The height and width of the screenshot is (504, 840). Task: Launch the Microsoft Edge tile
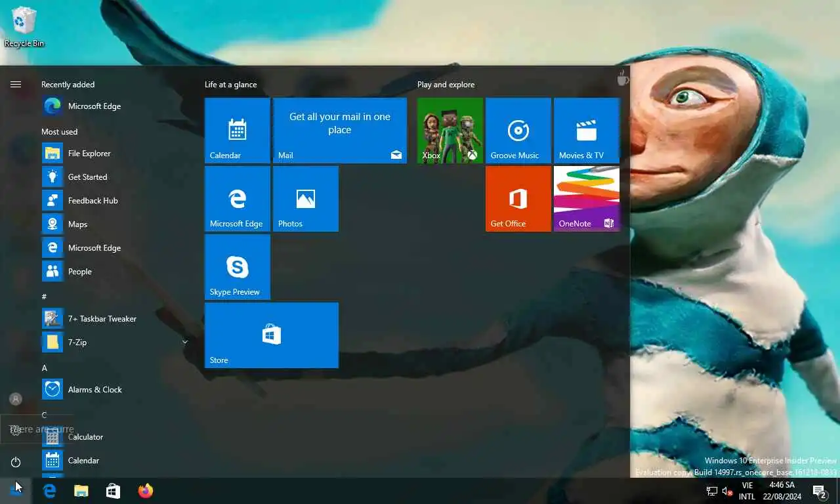(238, 199)
